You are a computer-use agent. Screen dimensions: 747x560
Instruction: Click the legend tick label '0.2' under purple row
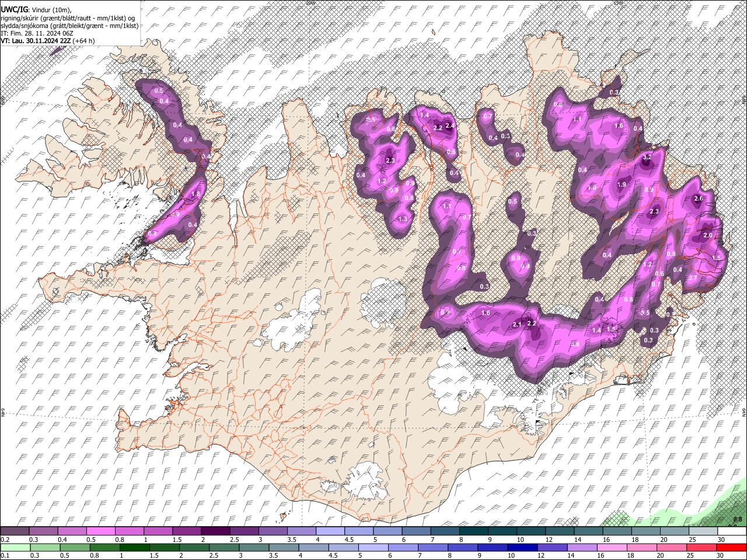[x=6, y=540]
